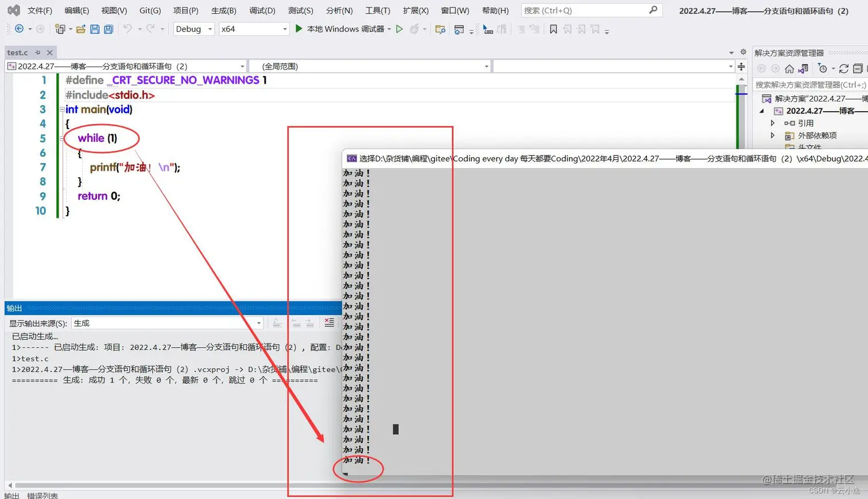The image size is (868, 499).
Task: Expand the 引用 tree node
Action: pos(772,123)
